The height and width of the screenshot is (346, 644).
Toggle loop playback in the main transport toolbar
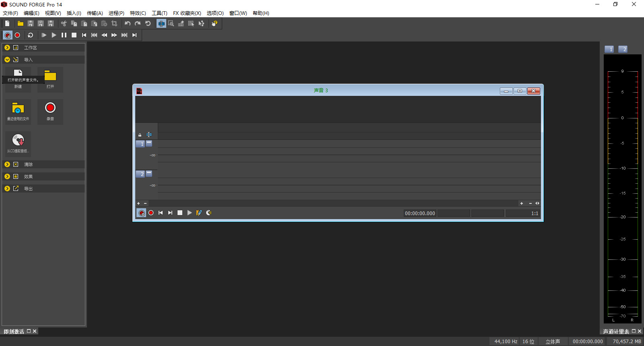[x=31, y=35]
